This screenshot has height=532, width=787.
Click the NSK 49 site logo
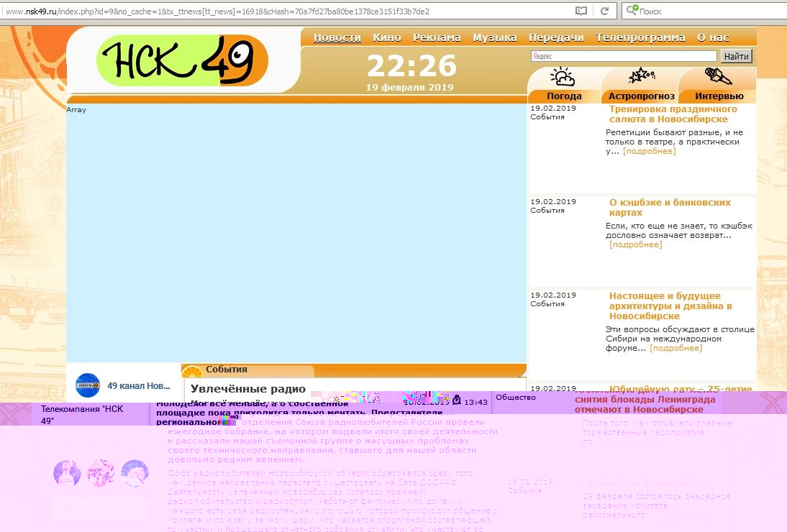point(182,60)
